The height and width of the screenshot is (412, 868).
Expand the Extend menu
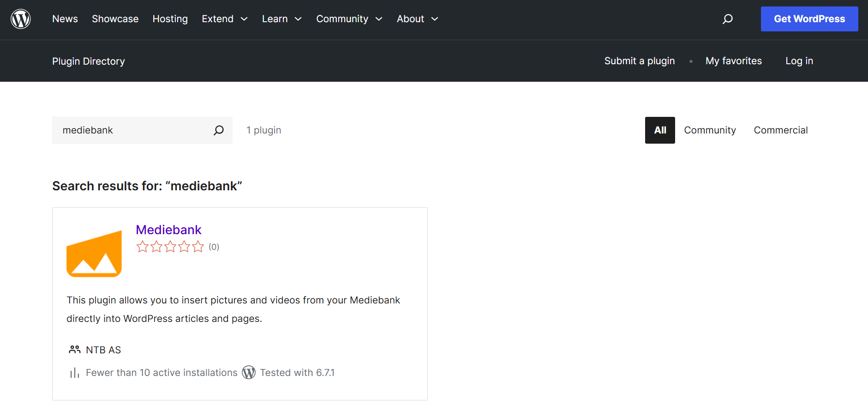(x=225, y=19)
